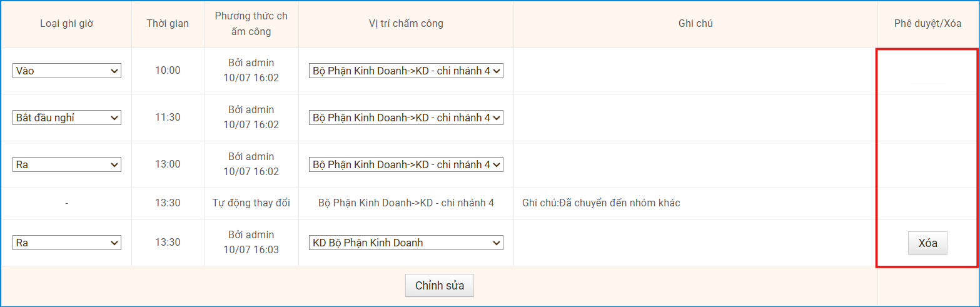Open the "KD Bộ Phận Kinh Doanh" location dropdown
980x307 pixels.
point(406,243)
